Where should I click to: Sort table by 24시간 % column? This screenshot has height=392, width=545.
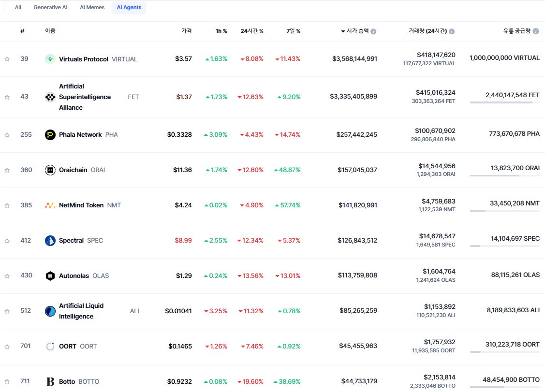[252, 31]
